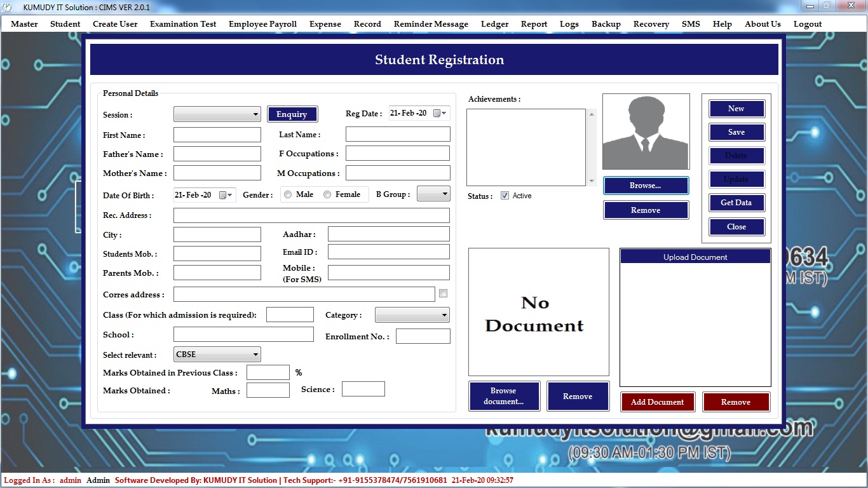Click the red Add Document button
868x488 pixels.
click(657, 402)
